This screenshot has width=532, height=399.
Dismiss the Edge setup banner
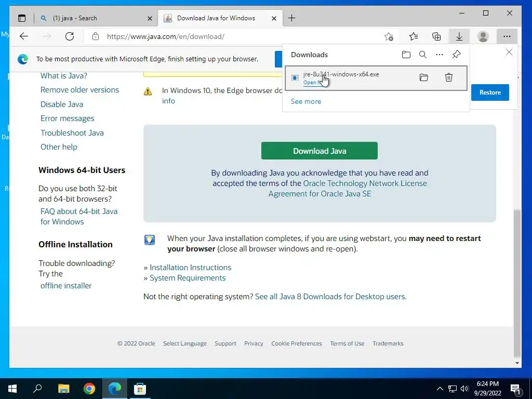(509, 52)
